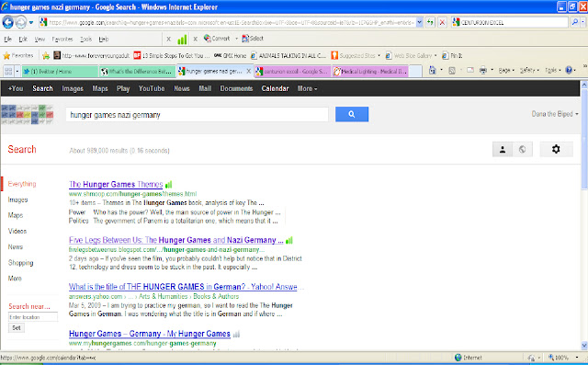Screen dimensions: 588x365
Task: Click the Convert toolbar button
Action: tap(217, 39)
